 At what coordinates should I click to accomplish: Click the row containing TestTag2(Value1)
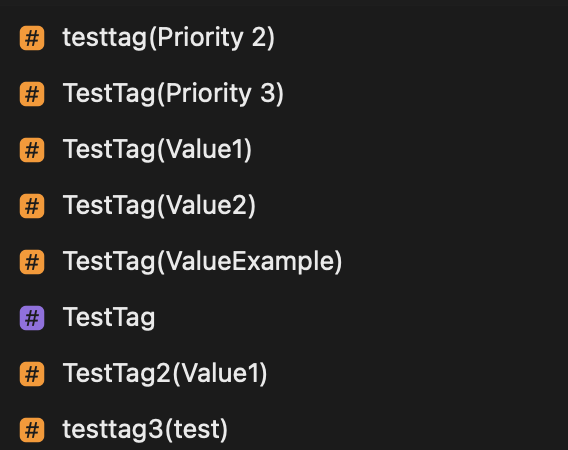tap(284, 374)
